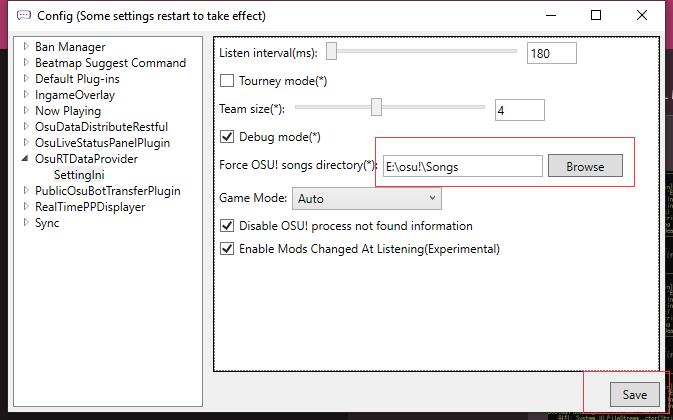
Task: Select OsuDataDistributeRestful entry
Action: (x=101, y=127)
